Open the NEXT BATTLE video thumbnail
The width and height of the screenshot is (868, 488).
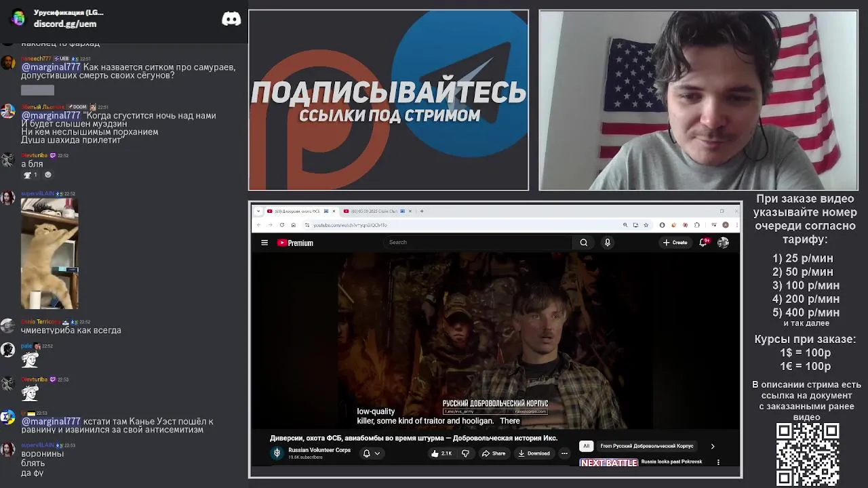(609, 462)
